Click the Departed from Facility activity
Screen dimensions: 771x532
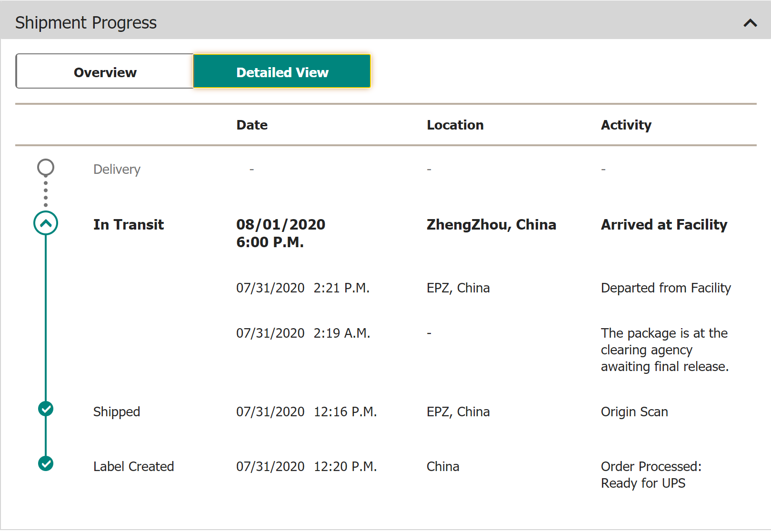(x=665, y=288)
